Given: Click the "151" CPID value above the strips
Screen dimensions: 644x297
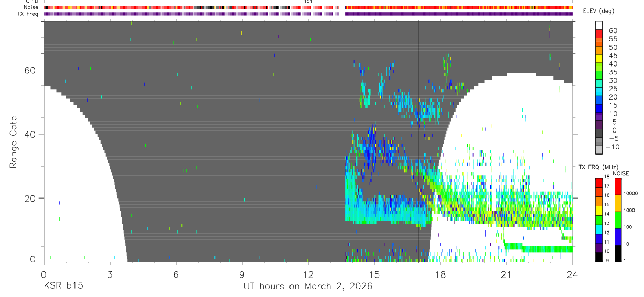Looking at the screenshot, I should pos(308,2).
